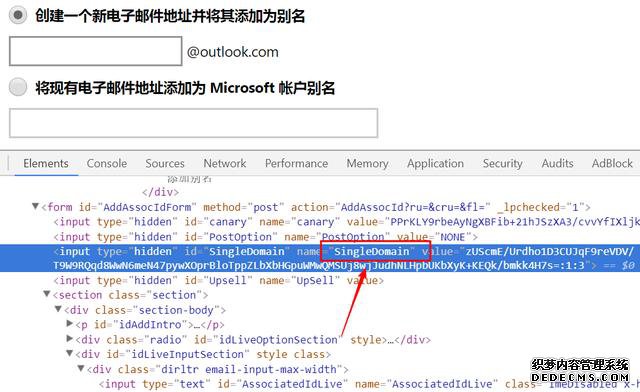Collapse the div dirltr email-input-max-width node
The height and width of the screenshot is (392, 640).
81,369
